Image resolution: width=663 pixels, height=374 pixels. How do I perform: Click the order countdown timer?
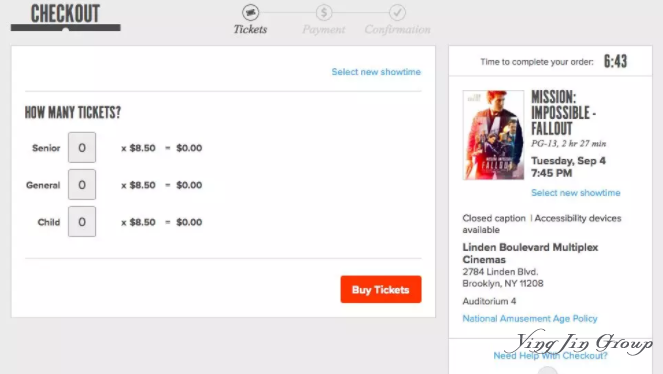click(x=615, y=62)
